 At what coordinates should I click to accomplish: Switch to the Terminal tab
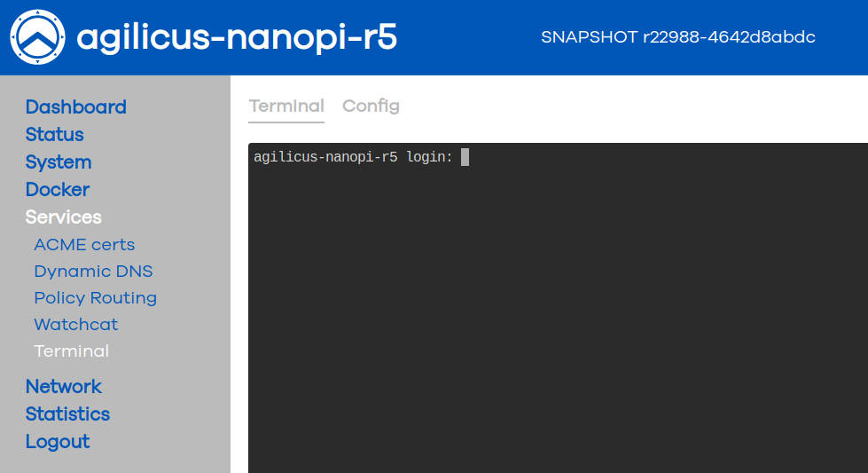[x=286, y=106]
